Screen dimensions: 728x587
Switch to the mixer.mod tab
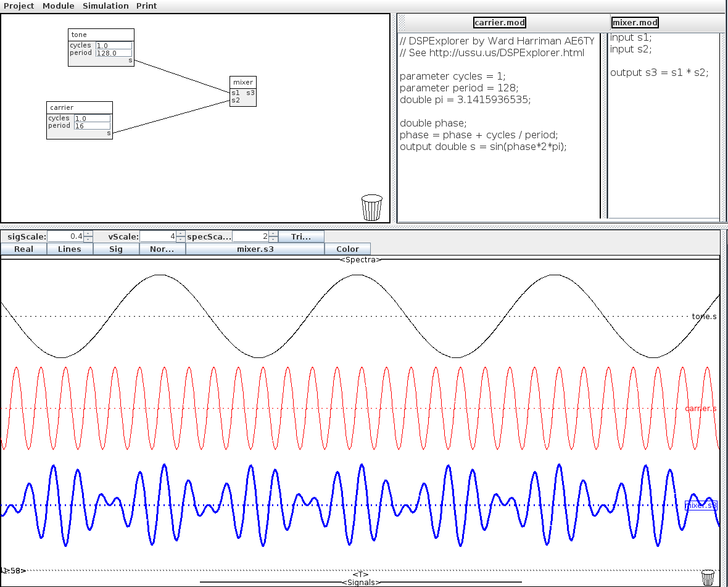tap(635, 22)
